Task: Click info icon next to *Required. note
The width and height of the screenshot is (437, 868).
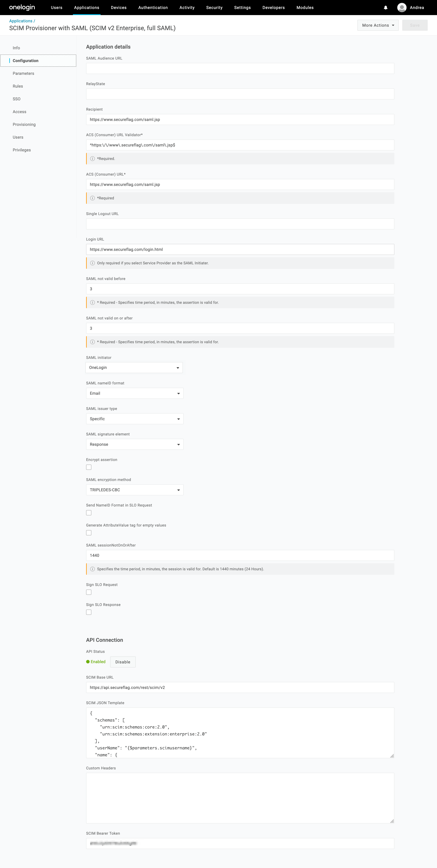Action: point(92,159)
